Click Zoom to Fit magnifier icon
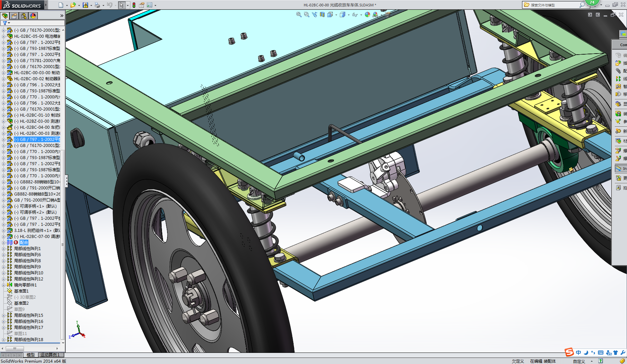Image resolution: width=627 pixels, height=364 pixels. [x=299, y=14]
